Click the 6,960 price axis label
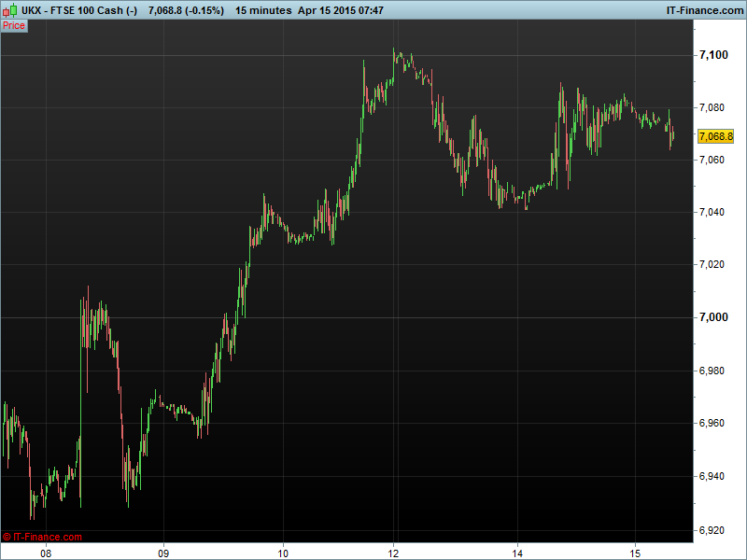Viewport: 747px width, 560px height. pyautogui.click(x=713, y=424)
